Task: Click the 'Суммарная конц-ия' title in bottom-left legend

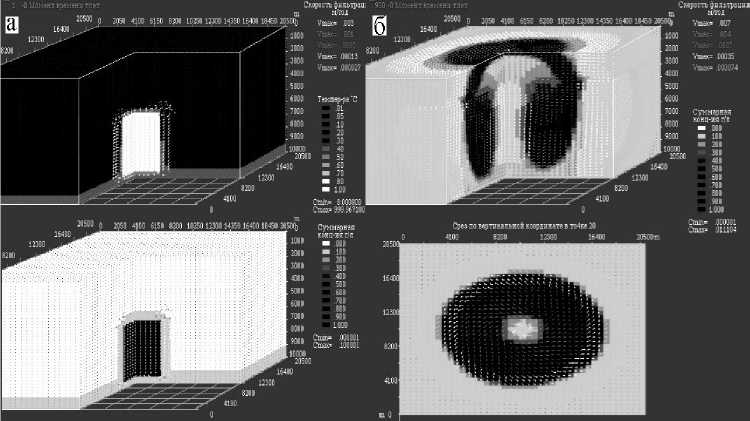Action: pyautogui.click(x=336, y=231)
